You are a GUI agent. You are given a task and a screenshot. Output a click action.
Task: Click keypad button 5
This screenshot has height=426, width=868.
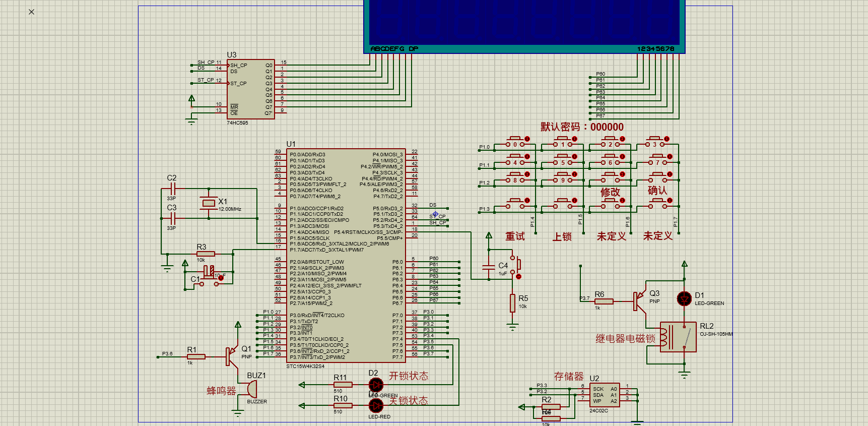click(563, 160)
